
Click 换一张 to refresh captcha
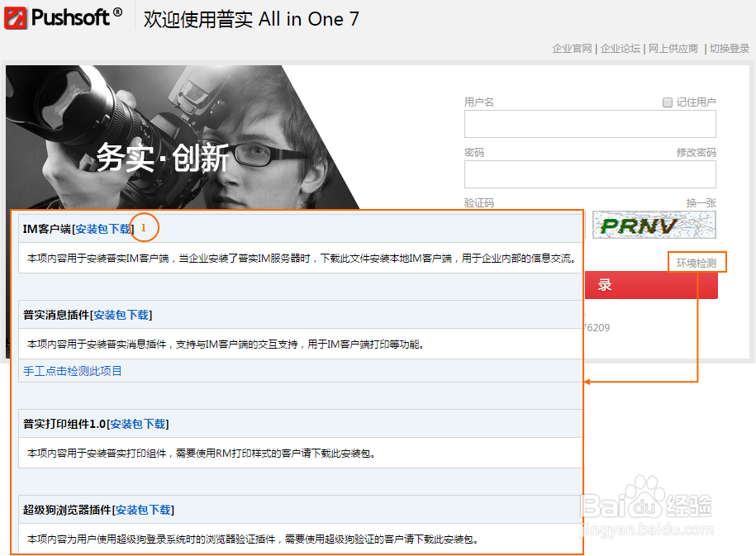[701, 203]
